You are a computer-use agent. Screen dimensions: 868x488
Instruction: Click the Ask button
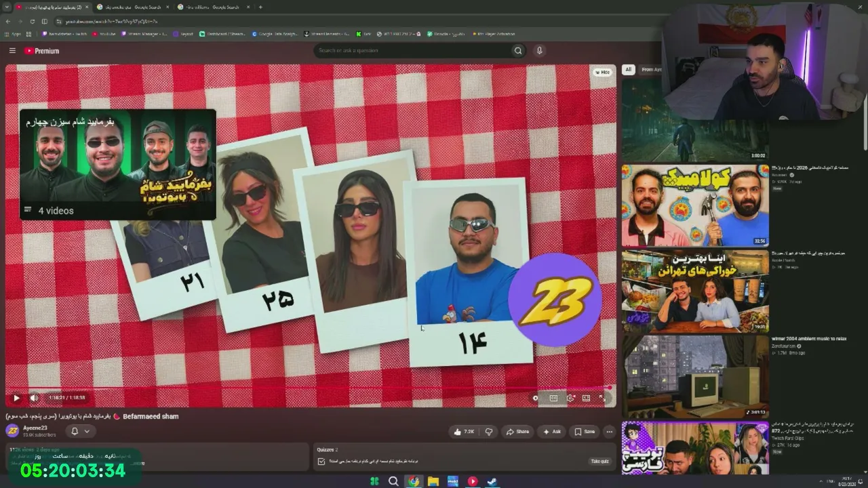[x=552, y=432]
